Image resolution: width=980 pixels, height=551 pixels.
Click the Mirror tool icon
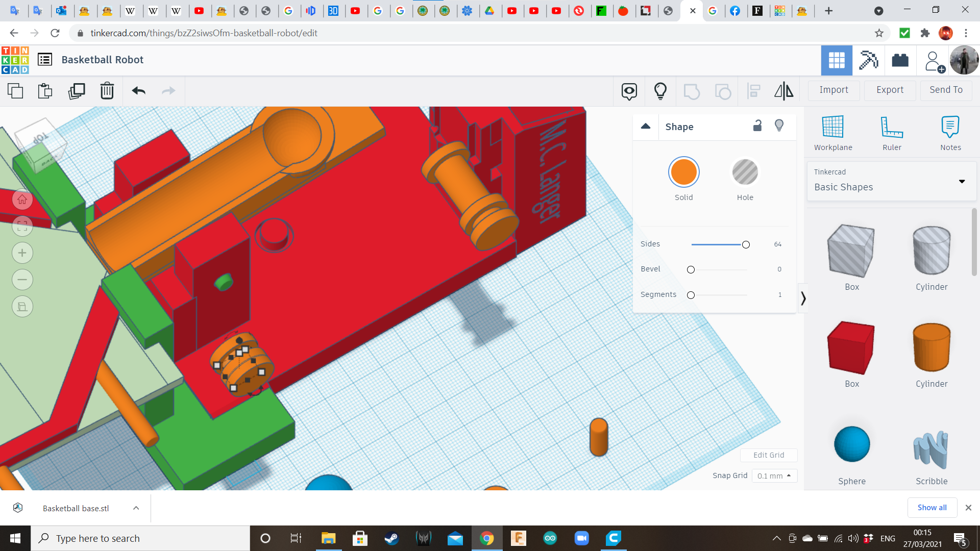pos(783,91)
